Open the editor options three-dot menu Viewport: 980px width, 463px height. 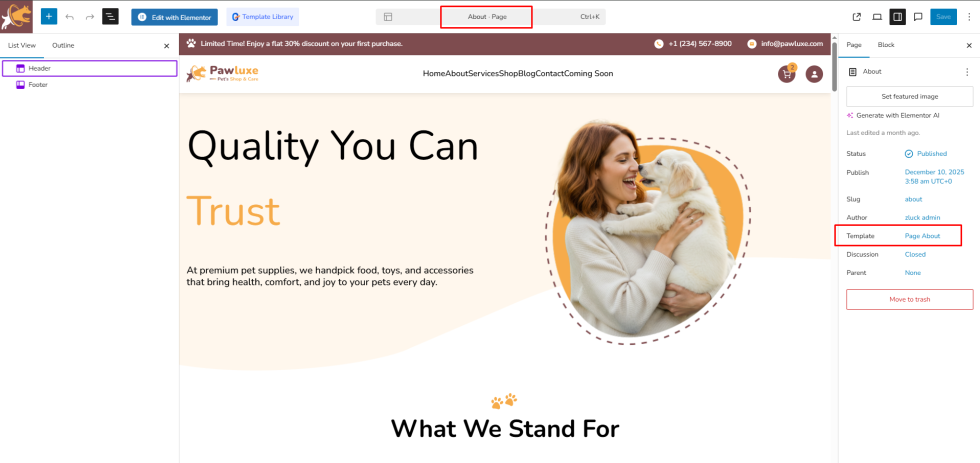[x=969, y=17]
